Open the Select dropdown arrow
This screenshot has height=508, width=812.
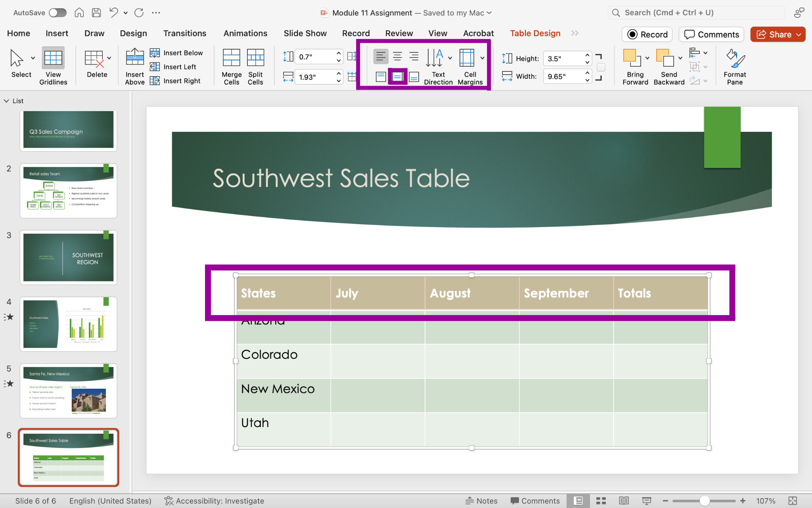(33, 58)
